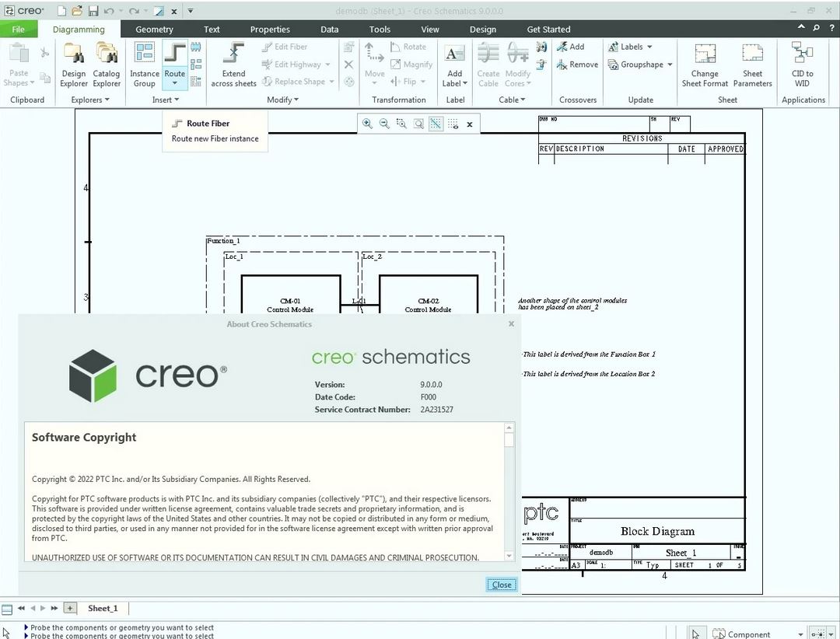840x639 pixels.
Task: Redo the last action
Action: coord(134,11)
